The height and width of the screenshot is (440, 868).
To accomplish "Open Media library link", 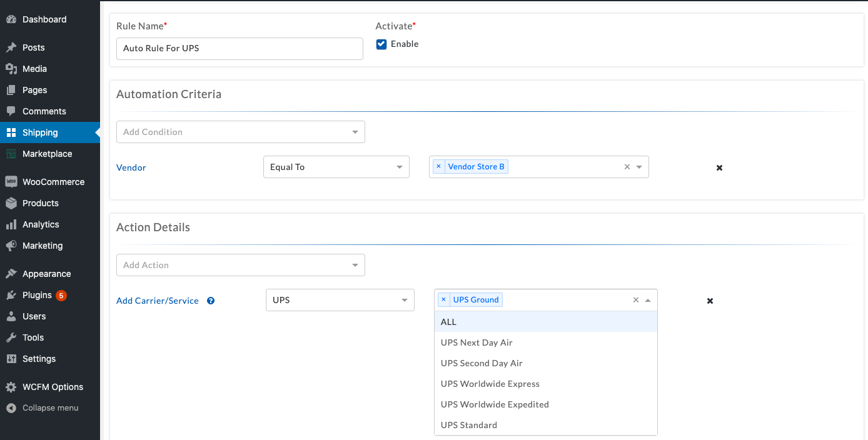I will [x=35, y=69].
